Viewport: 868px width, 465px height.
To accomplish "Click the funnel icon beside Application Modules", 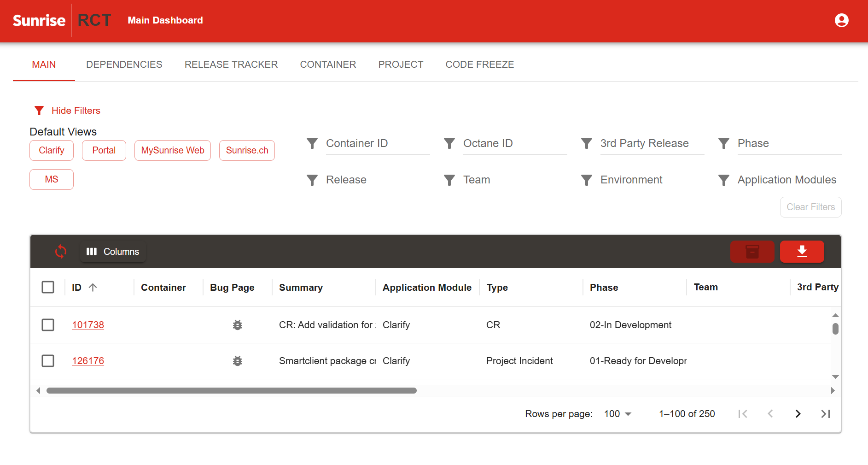I will [724, 180].
